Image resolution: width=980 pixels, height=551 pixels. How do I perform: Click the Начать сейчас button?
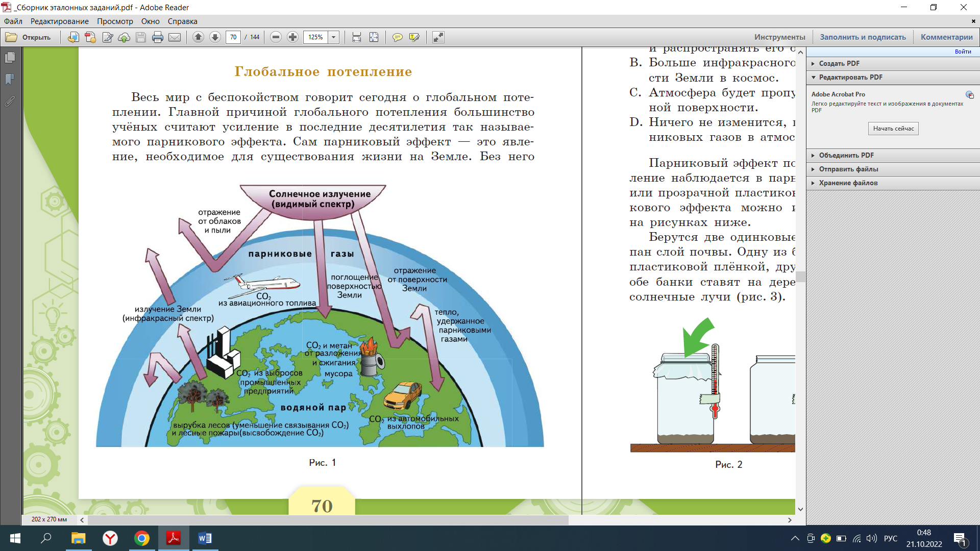pos(893,129)
